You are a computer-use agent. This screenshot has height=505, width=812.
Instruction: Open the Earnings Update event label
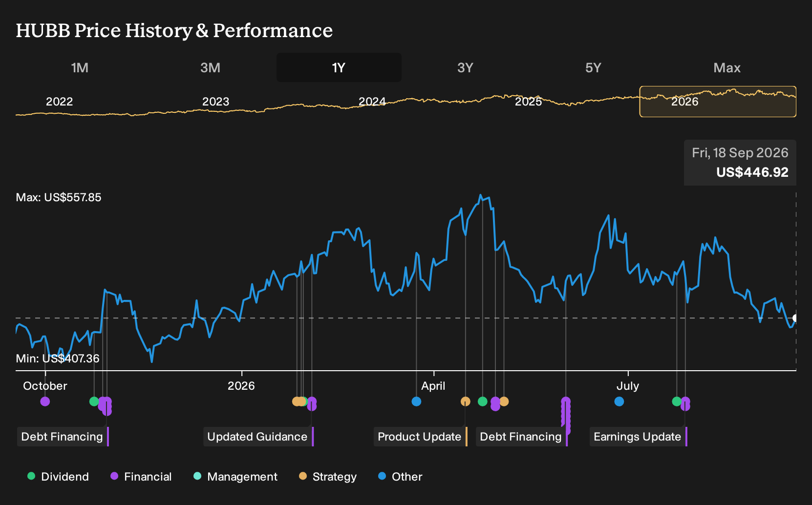pyautogui.click(x=638, y=437)
